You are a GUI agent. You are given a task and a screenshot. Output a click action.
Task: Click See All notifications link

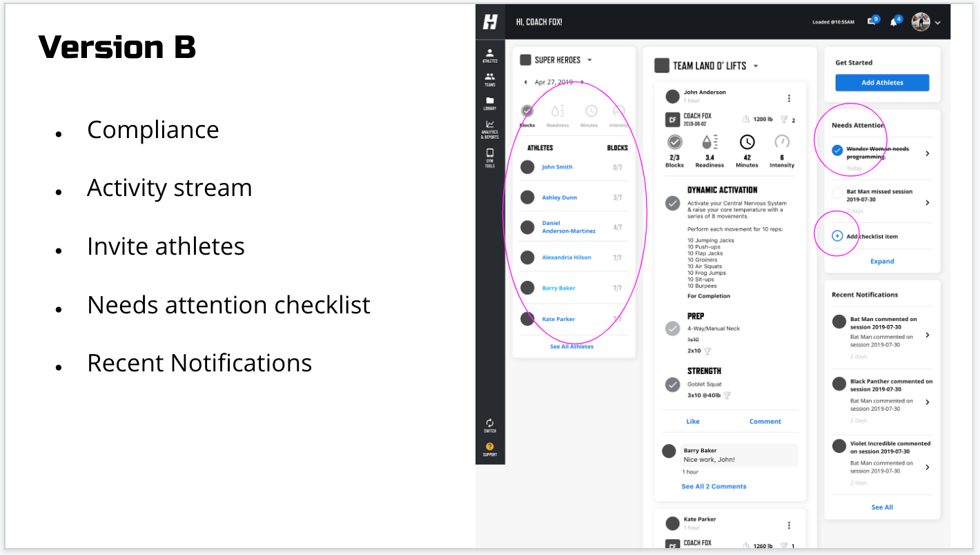pyautogui.click(x=882, y=507)
